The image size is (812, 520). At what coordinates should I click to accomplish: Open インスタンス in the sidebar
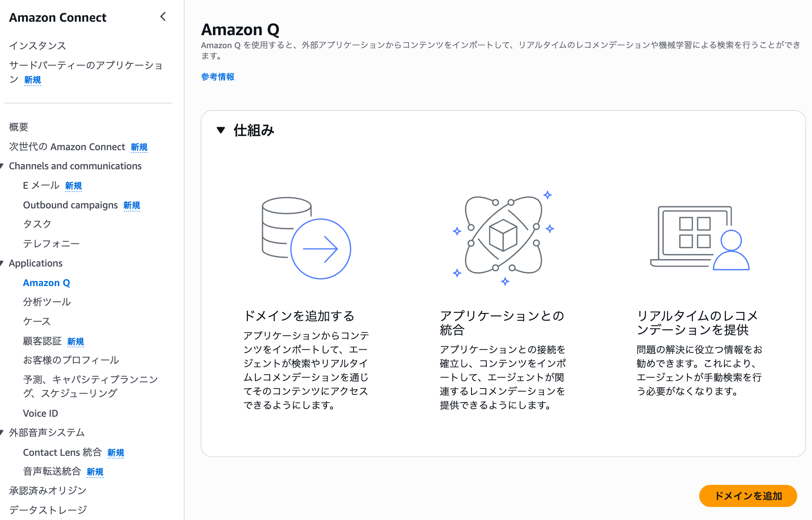pos(38,46)
